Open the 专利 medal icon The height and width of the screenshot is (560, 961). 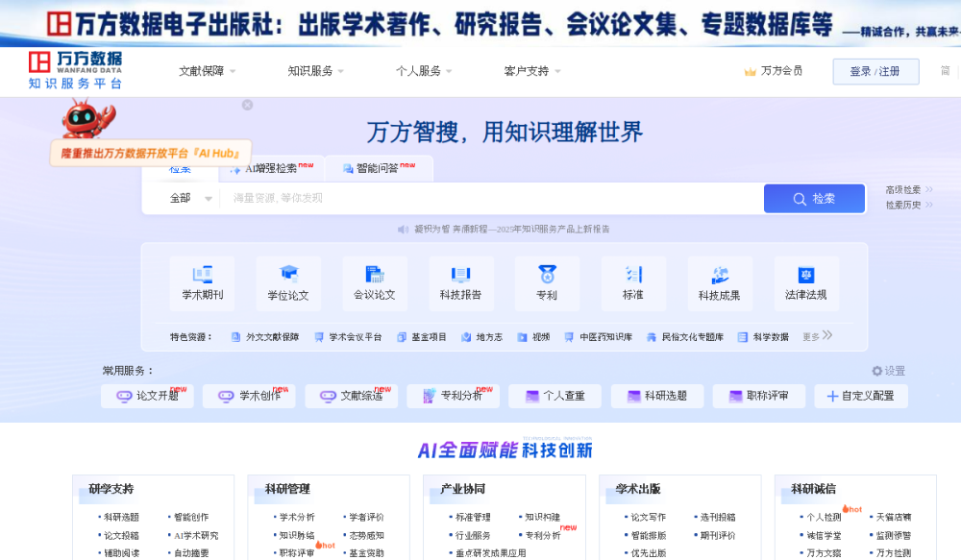coord(547,274)
